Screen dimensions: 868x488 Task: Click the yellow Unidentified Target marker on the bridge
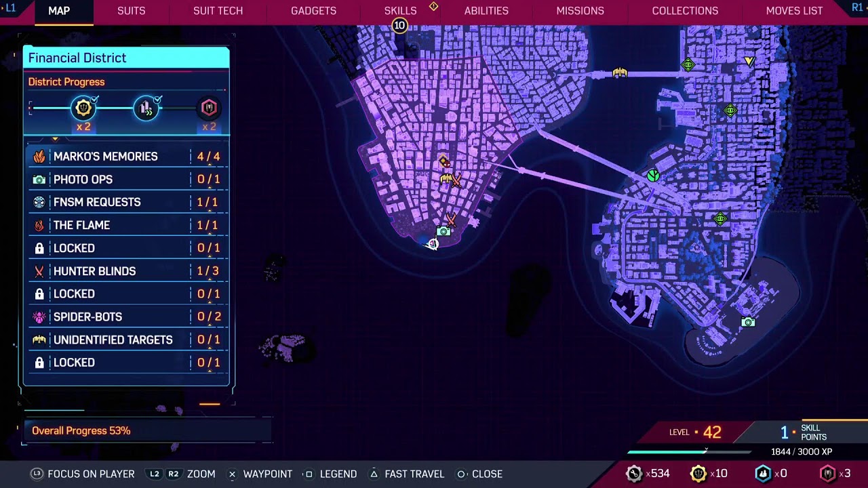[x=620, y=73]
